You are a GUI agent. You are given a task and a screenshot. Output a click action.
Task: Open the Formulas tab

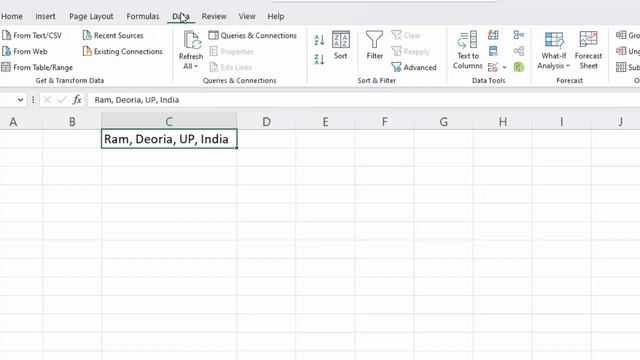pyautogui.click(x=142, y=16)
